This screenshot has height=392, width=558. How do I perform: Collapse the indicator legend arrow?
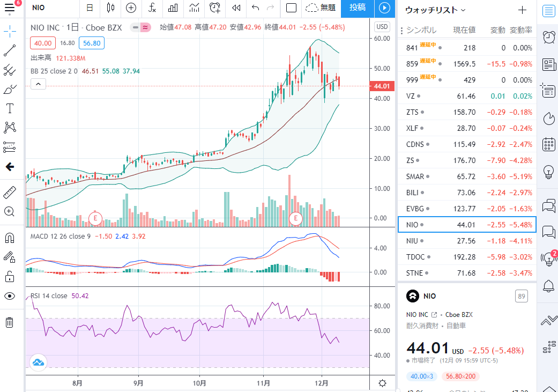point(39,84)
